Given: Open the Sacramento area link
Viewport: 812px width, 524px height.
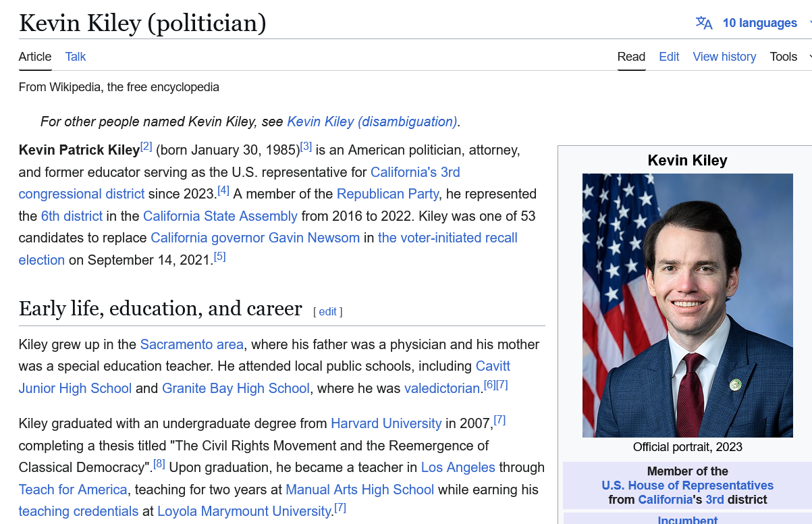Looking at the screenshot, I should [x=192, y=344].
